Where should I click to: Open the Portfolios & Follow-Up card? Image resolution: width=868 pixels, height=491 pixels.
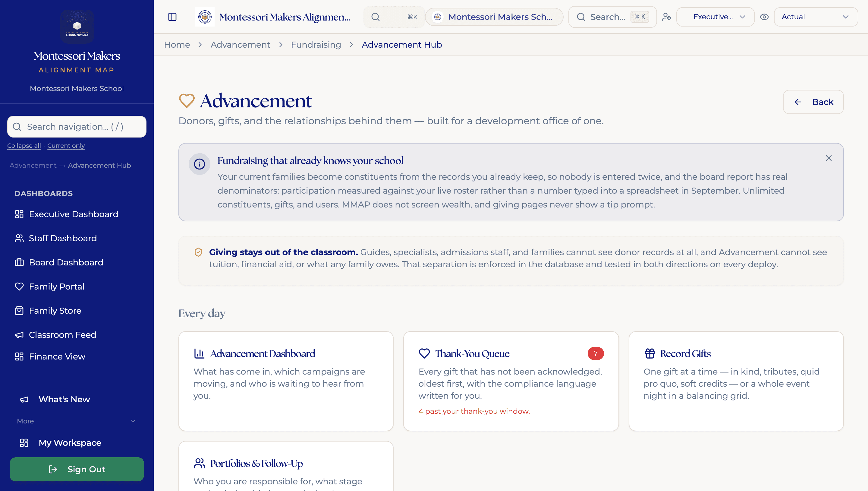tap(286, 466)
